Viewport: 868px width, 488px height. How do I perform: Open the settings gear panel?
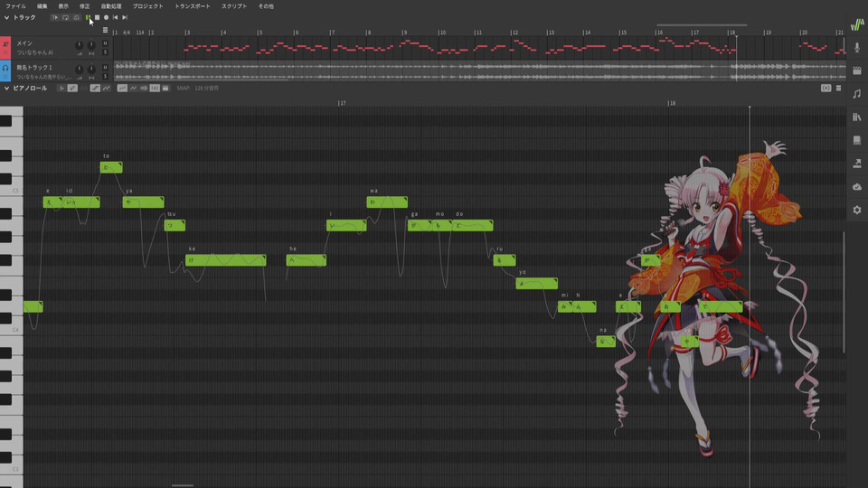click(857, 211)
